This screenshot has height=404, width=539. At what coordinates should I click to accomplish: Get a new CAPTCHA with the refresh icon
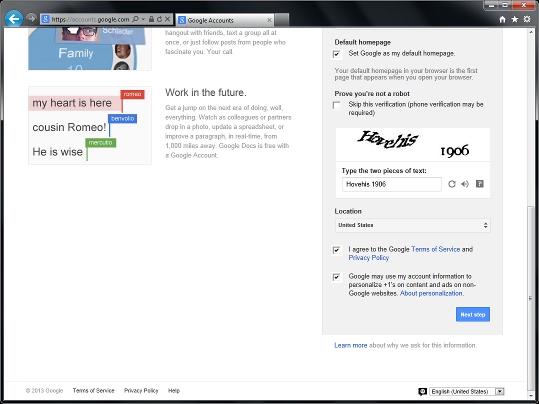point(452,184)
